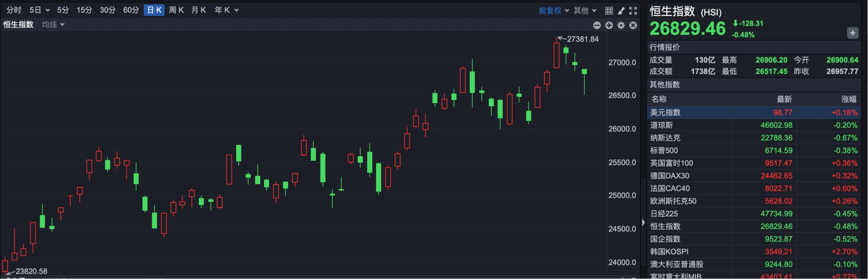Expand chart to fullscreen
This screenshot has width=868, height=279.
(633, 10)
